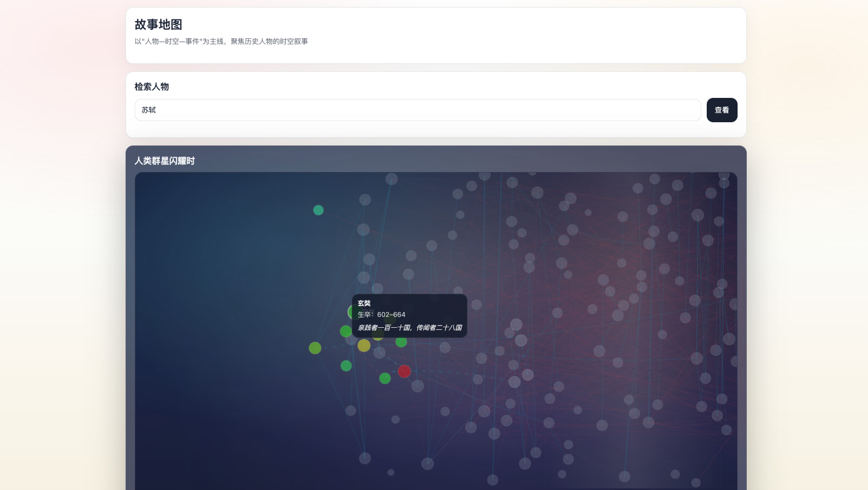Click the 故事地图 page title
This screenshot has height=490, width=868.
tap(159, 24)
